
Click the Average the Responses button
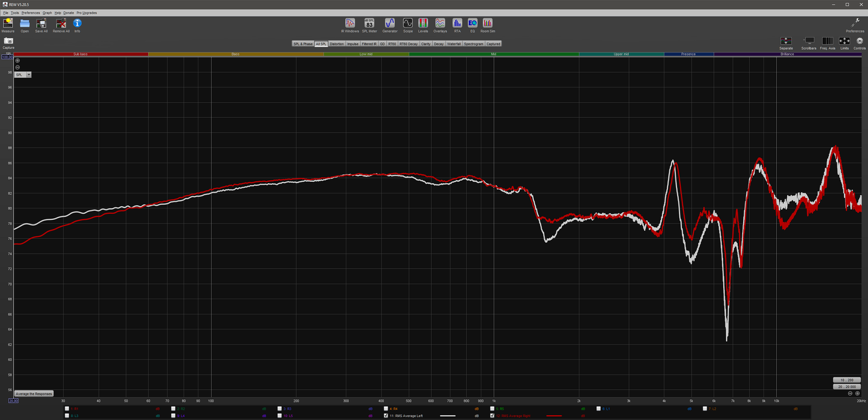click(x=34, y=394)
